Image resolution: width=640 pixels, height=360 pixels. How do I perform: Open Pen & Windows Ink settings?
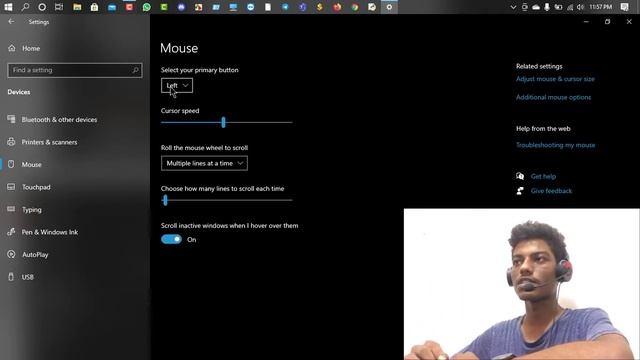click(x=50, y=232)
